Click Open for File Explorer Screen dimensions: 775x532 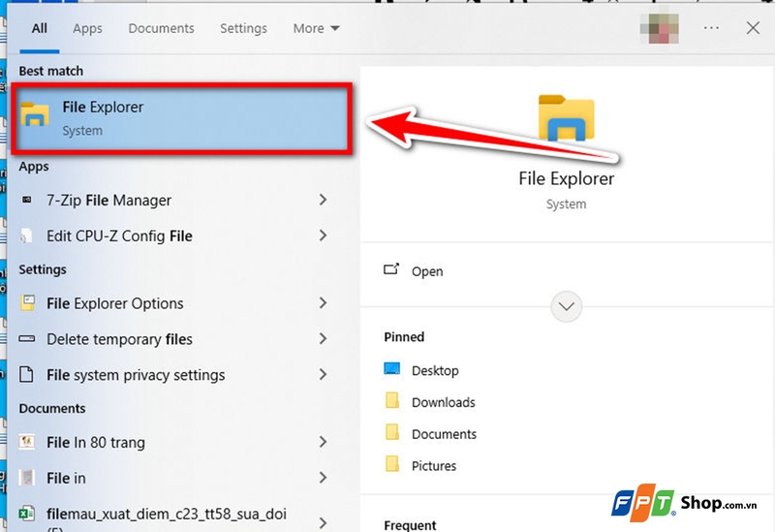(426, 271)
